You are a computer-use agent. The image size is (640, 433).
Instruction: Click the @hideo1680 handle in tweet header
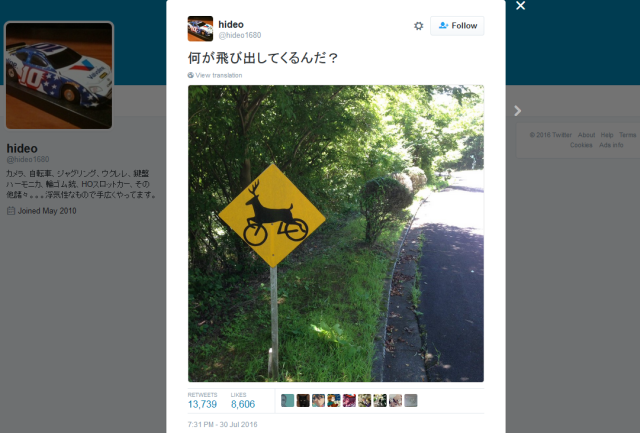(240, 36)
